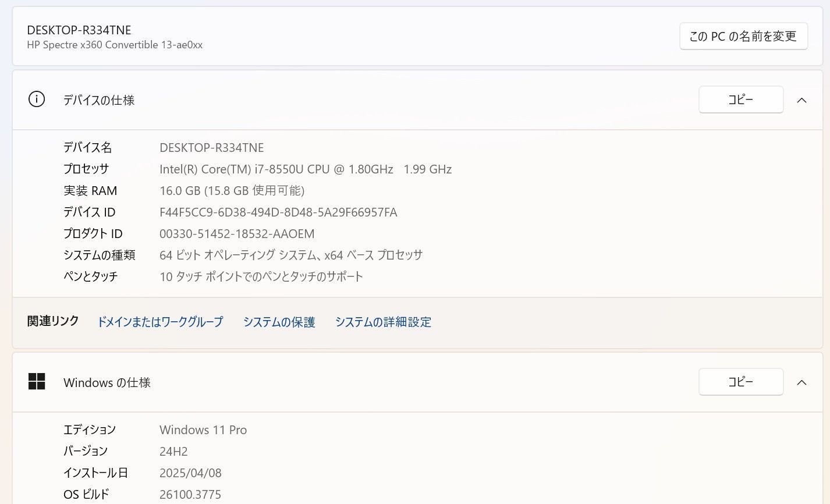Collapse the Windows の仕様 section chevron

click(801, 382)
